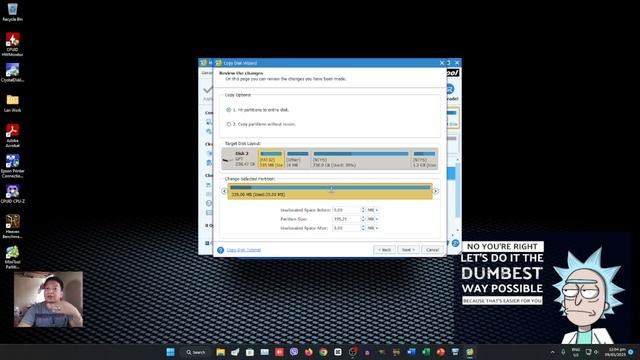Click the Unallocated Space Before value field
Screen dimensions: 640x360
coord(346,210)
